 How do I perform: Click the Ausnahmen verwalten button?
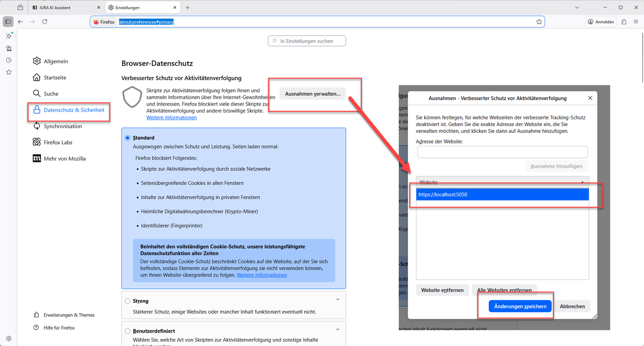312,94
